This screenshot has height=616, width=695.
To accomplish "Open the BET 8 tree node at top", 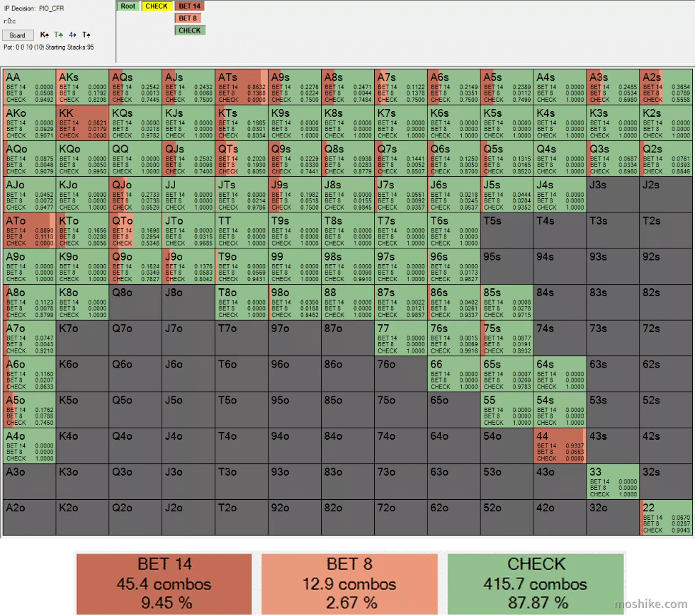I will coord(188,18).
